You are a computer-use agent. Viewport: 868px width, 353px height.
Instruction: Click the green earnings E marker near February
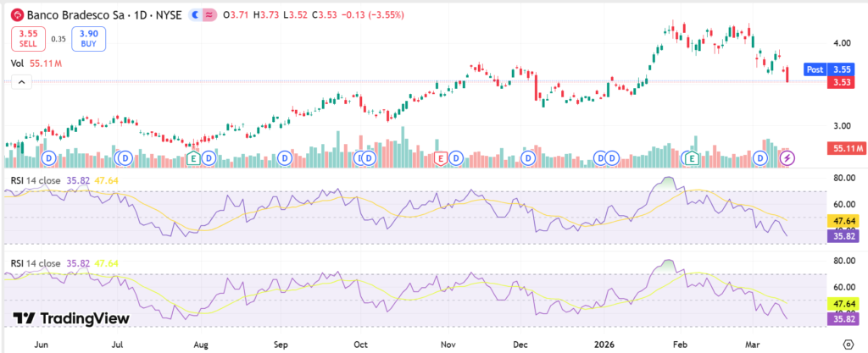tap(693, 157)
